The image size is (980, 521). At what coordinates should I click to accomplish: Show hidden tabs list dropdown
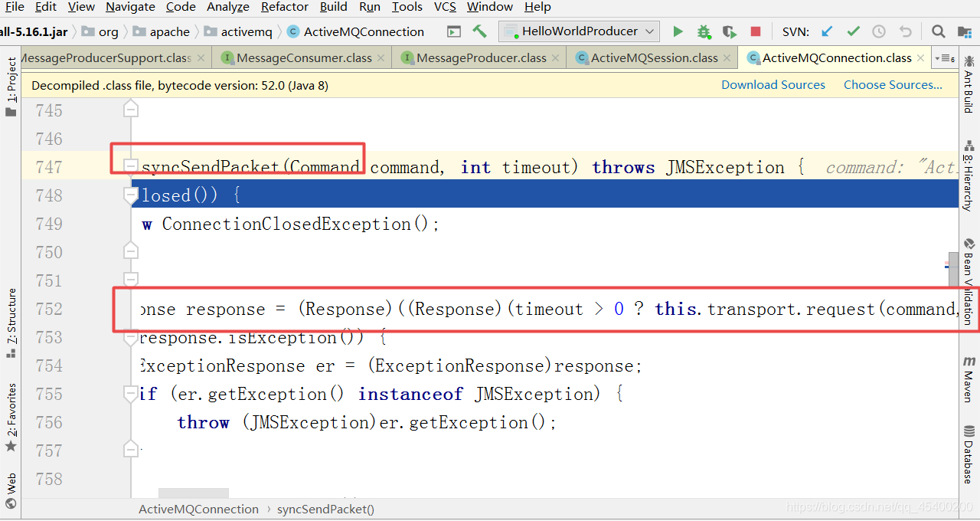click(x=945, y=58)
